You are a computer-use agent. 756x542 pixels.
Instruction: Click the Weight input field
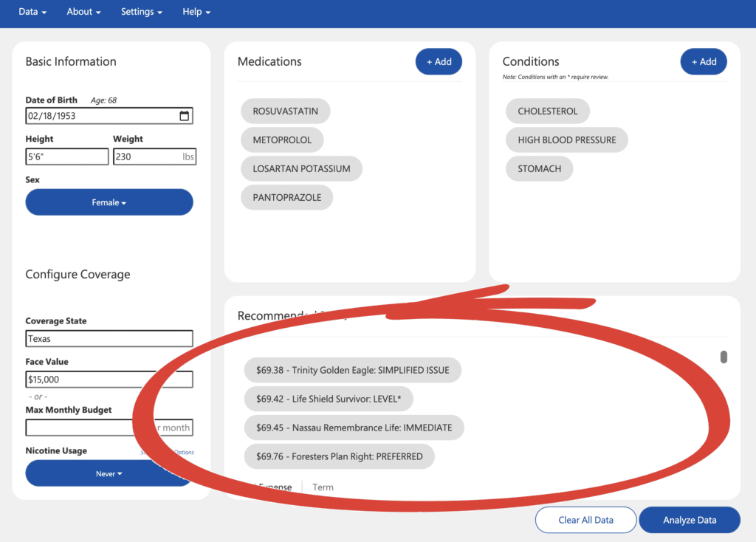coord(155,157)
